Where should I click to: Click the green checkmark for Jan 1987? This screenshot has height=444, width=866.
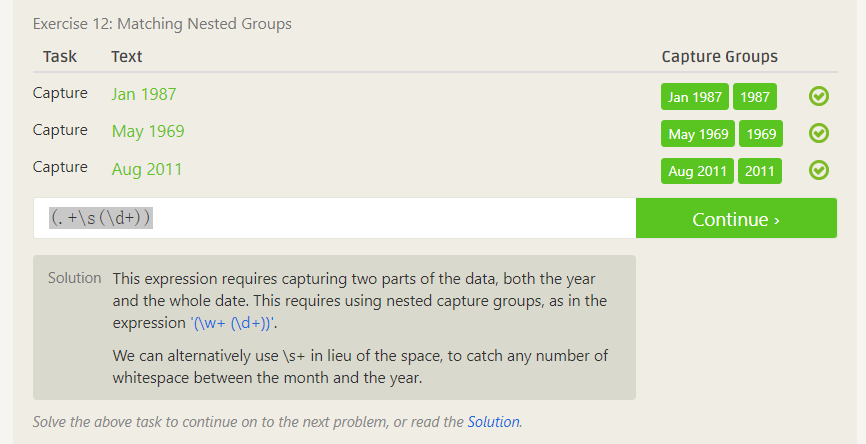click(818, 96)
